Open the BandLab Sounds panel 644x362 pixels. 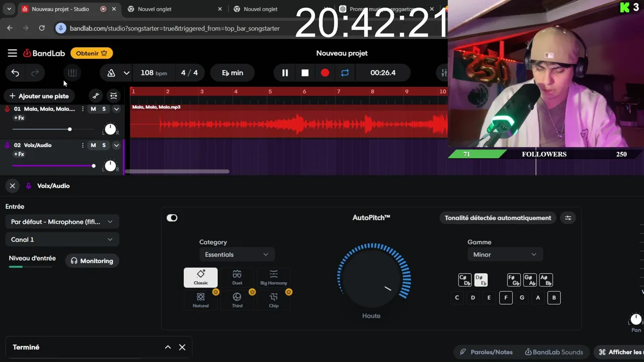pos(554,352)
